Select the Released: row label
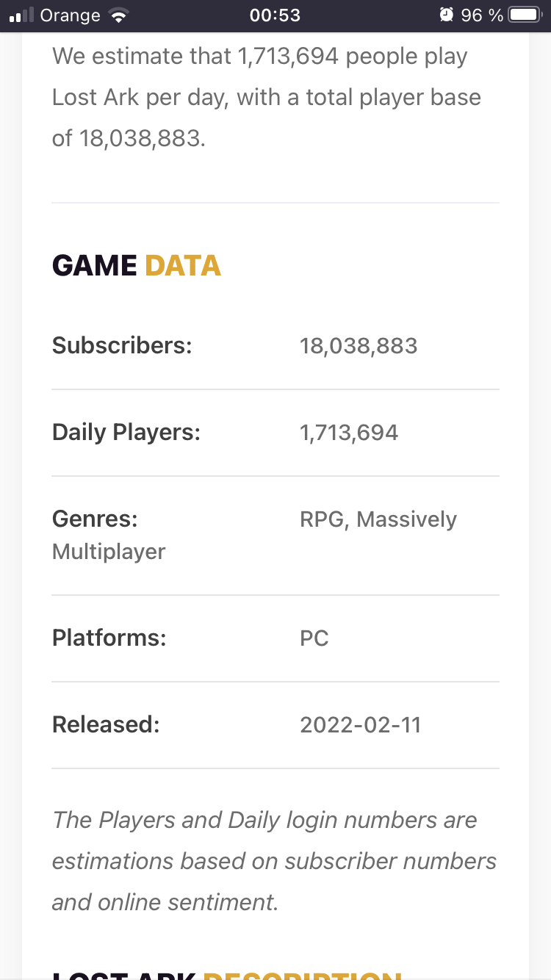The image size is (551, 980). (106, 724)
